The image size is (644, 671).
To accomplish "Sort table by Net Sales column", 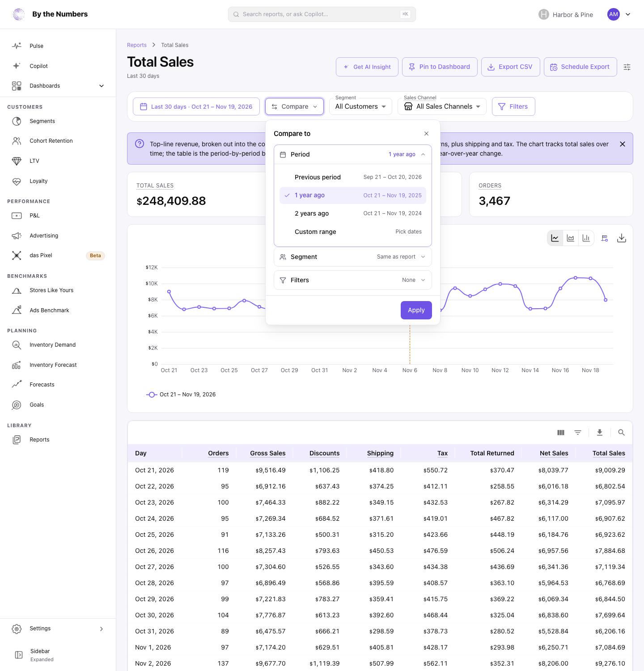I will click(554, 453).
